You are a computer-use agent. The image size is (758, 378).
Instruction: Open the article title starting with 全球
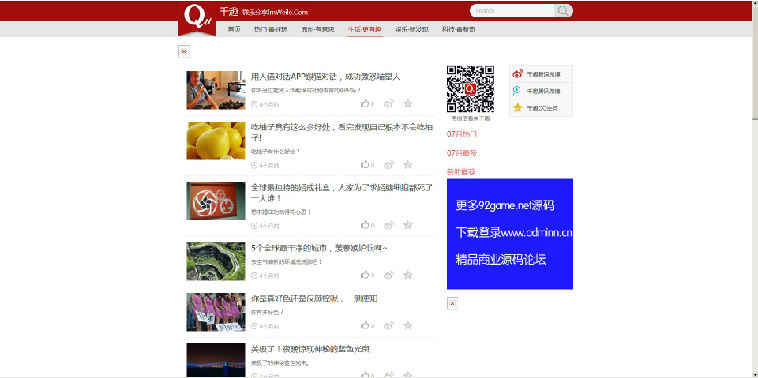click(x=342, y=192)
